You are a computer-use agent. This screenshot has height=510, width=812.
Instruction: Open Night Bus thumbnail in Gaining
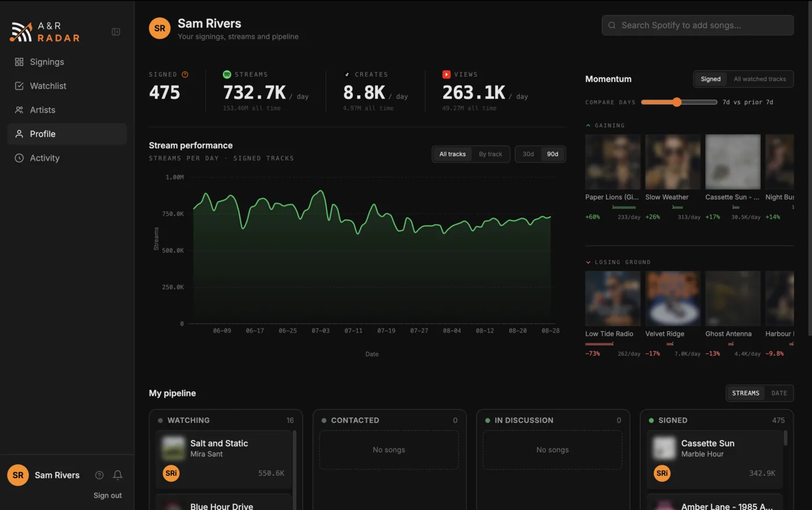780,162
